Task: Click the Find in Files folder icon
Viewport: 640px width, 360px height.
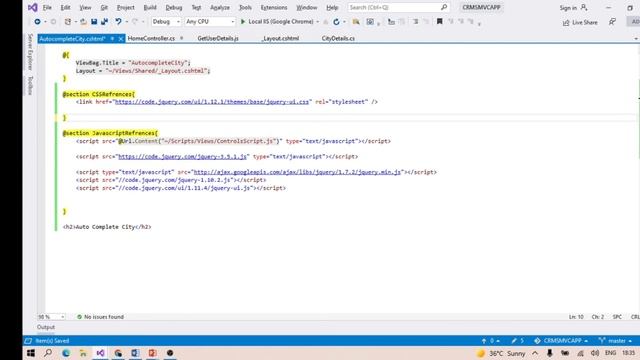Action: coord(356,22)
